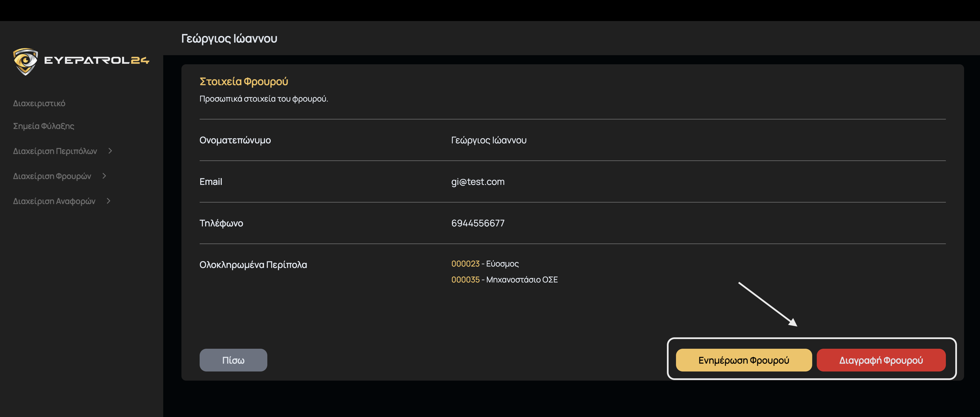Viewport: 980px width, 417px height.
Task: Expand the chevron next to Διαχείριση Αναφορών
Action: tap(108, 201)
